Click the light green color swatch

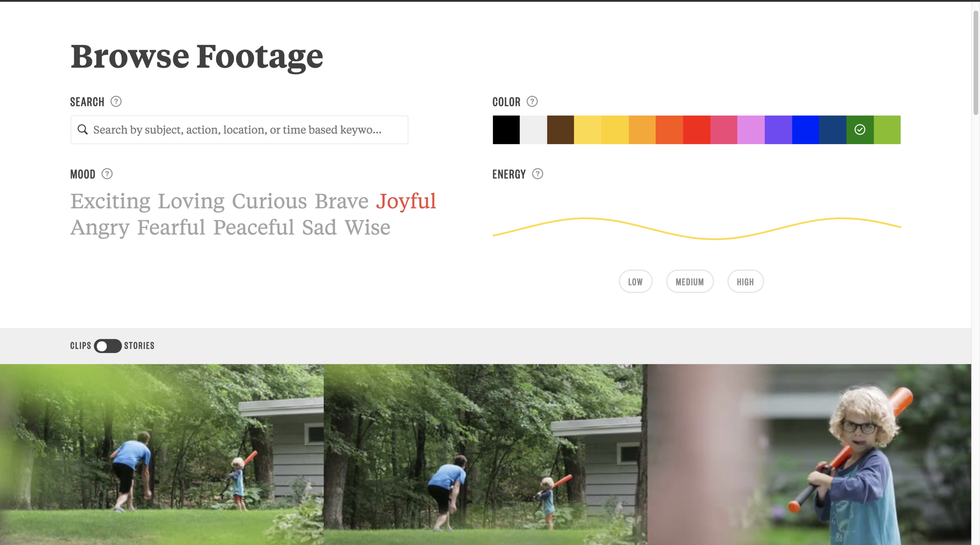[x=887, y=129]
